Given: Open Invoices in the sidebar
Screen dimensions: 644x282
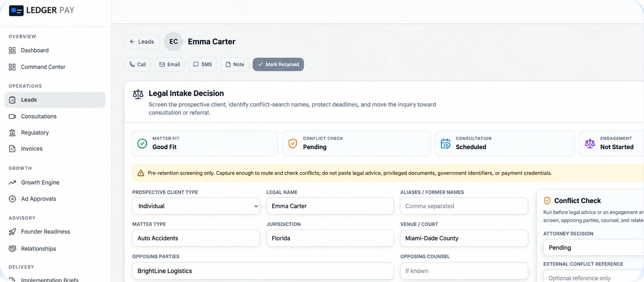Looking at the screenshot, I should click(x=55, y=148).
